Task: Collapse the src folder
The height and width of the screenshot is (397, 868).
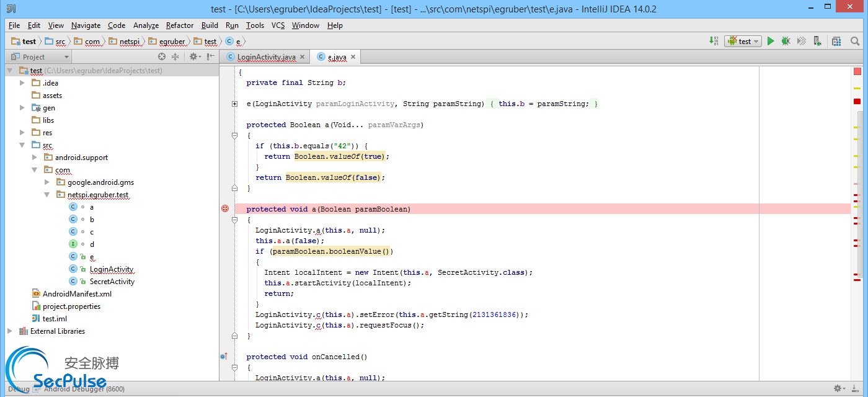Action: pos(22,145)
